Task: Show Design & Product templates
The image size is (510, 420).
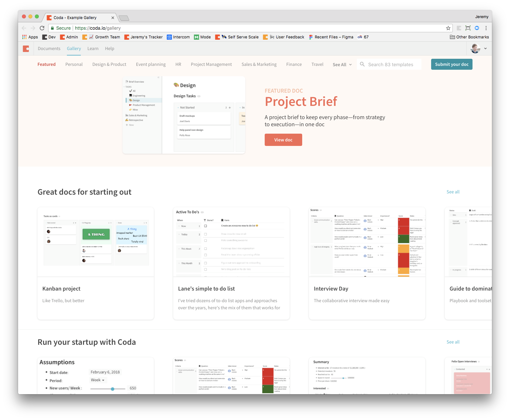Action: point(109,65)
